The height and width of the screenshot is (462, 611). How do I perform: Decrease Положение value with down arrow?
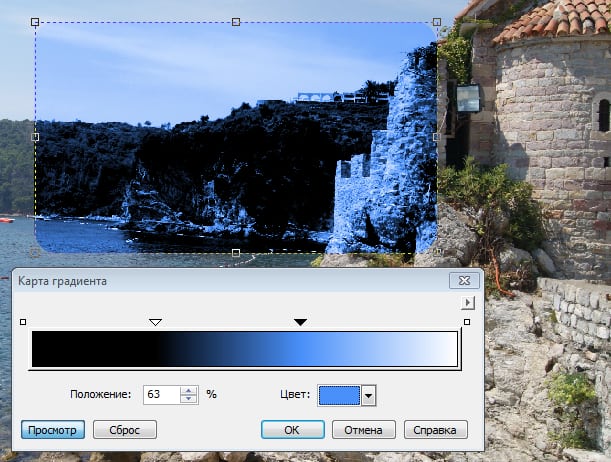[x=188, y=399]
